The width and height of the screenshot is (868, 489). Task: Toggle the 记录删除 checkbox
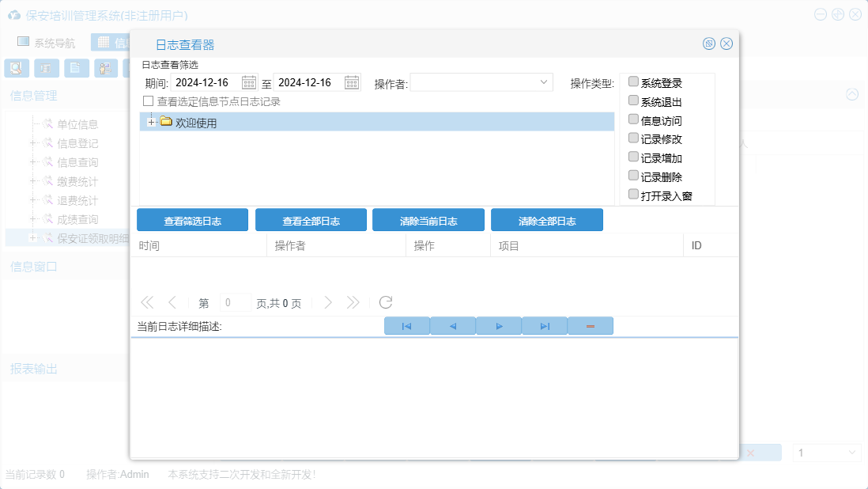633,176
